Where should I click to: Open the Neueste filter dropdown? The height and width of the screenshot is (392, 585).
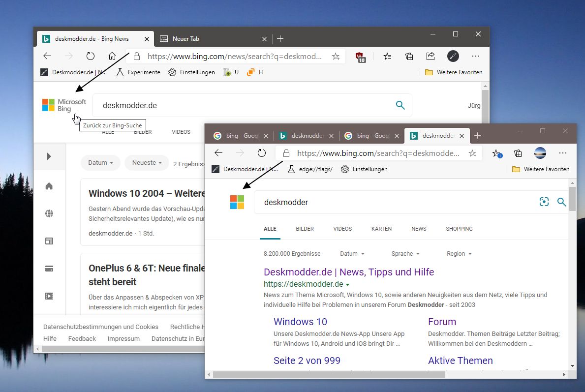coord(147,163)
